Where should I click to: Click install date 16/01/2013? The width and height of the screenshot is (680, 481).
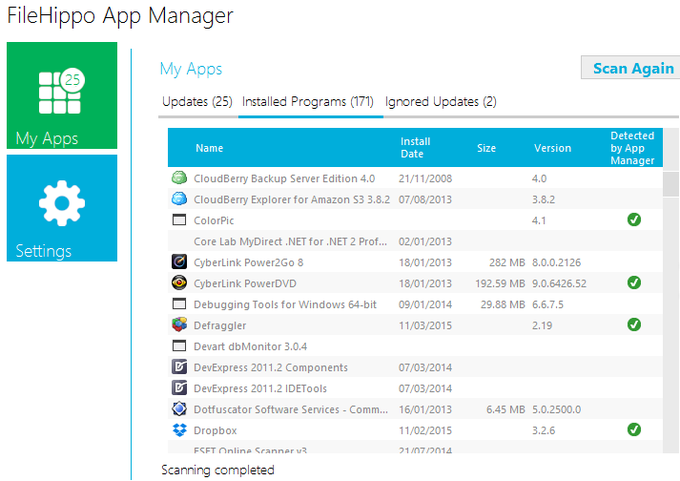coord(425,409)
